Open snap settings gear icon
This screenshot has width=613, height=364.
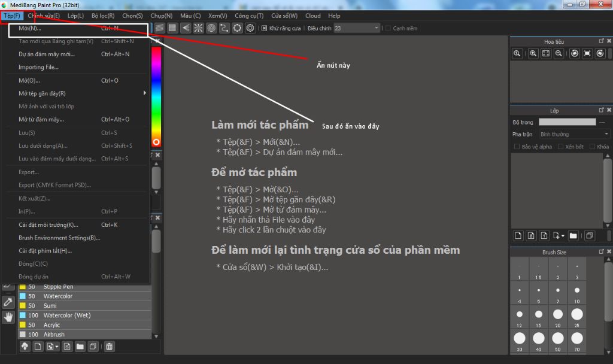(x=250, y=28)
